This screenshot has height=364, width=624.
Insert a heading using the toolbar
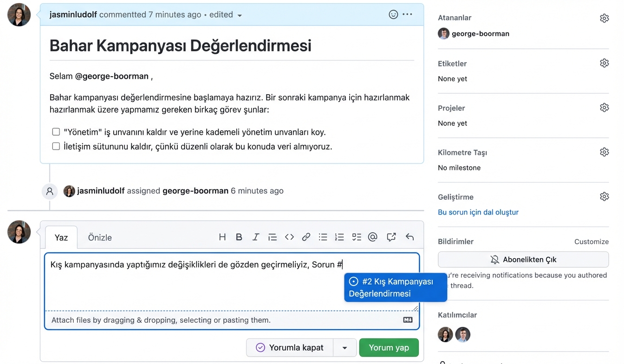[x=222, y=237]
